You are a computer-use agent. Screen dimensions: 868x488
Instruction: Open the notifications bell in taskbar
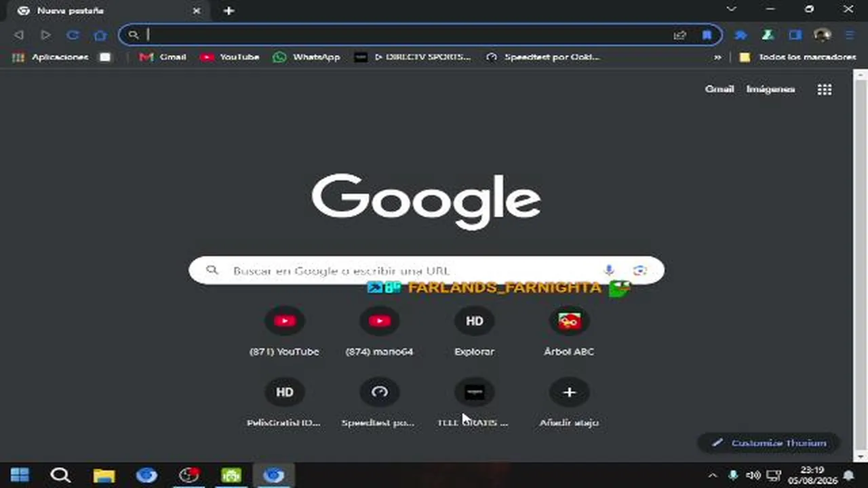848,475
